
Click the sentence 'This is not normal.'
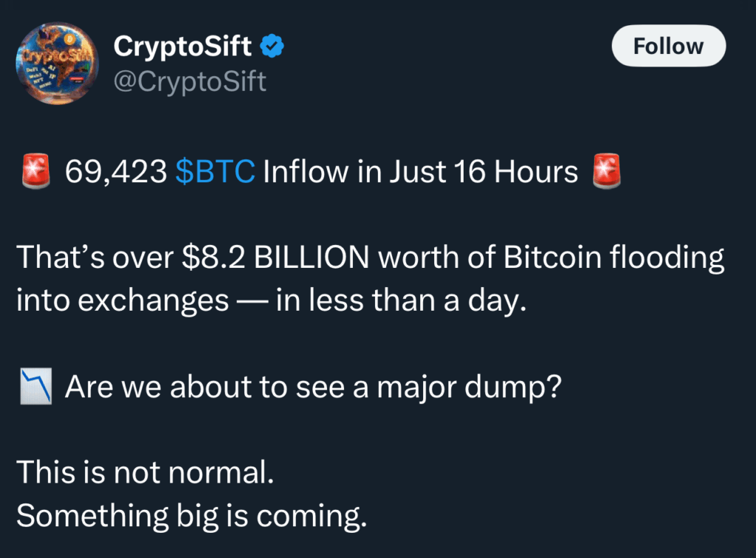pos(145,472)
